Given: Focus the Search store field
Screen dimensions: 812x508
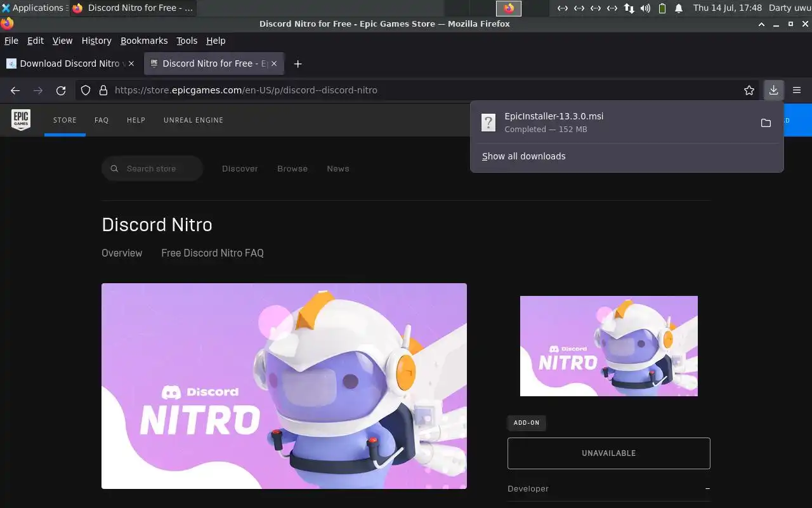Looking at the screenshot, I should coord(152,169).
